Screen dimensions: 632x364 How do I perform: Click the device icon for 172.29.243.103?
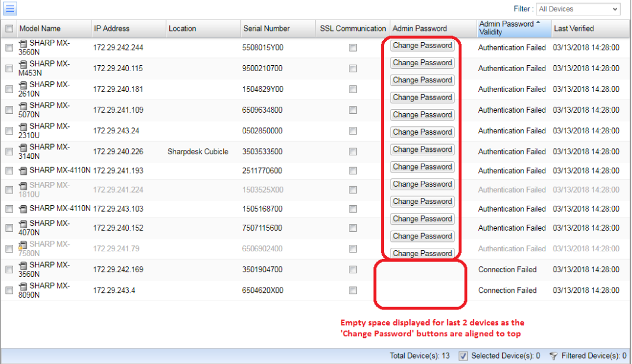pyautogui.click(x=23, y=209)
